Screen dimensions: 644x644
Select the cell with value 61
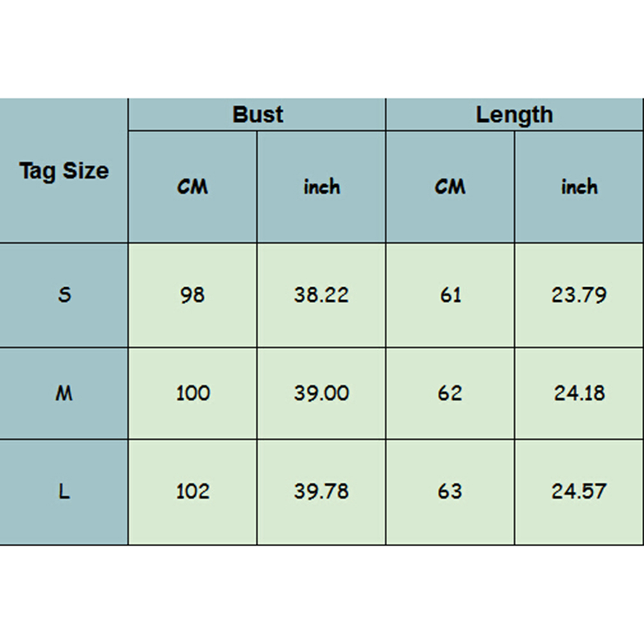[450, 295]
